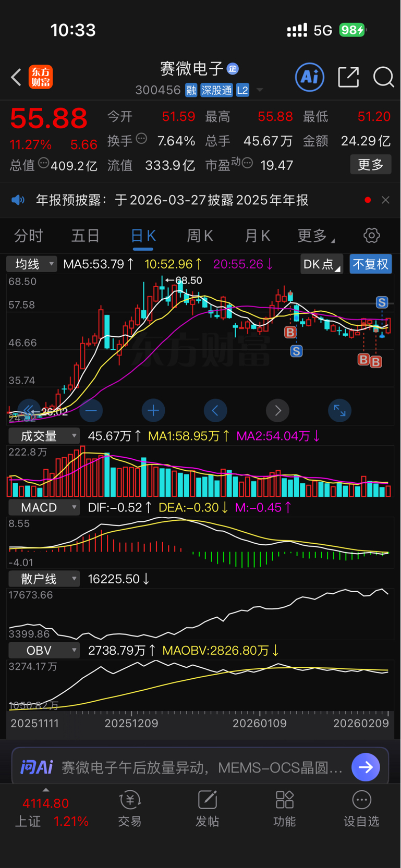Open chart settings gear icon
This screenshot has width=401, height=868.
point(372,236)
